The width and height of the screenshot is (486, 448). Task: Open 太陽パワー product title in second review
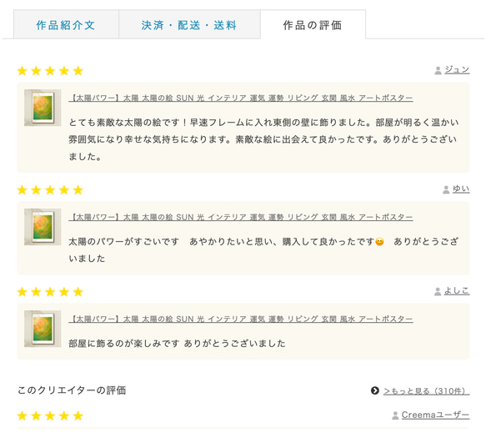pyautogui.click(x=241, y=217)
